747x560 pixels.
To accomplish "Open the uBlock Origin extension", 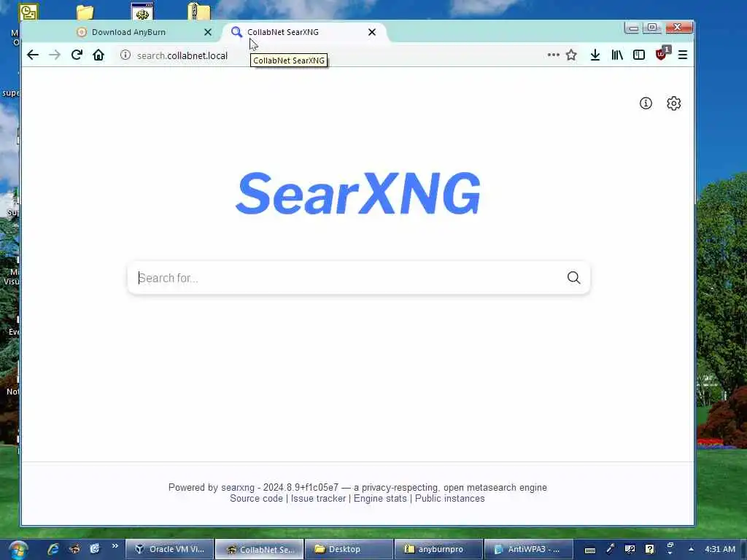I will 661,54.
